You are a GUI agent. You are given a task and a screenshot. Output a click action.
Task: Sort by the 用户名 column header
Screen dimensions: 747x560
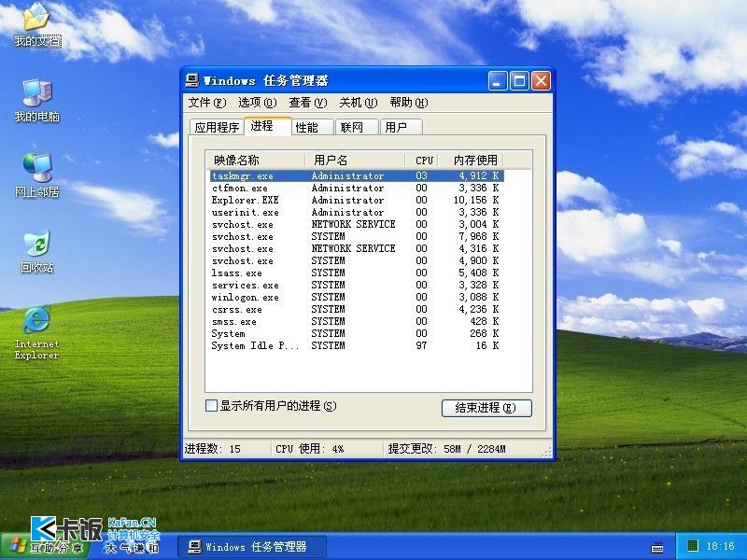point(355,160)
